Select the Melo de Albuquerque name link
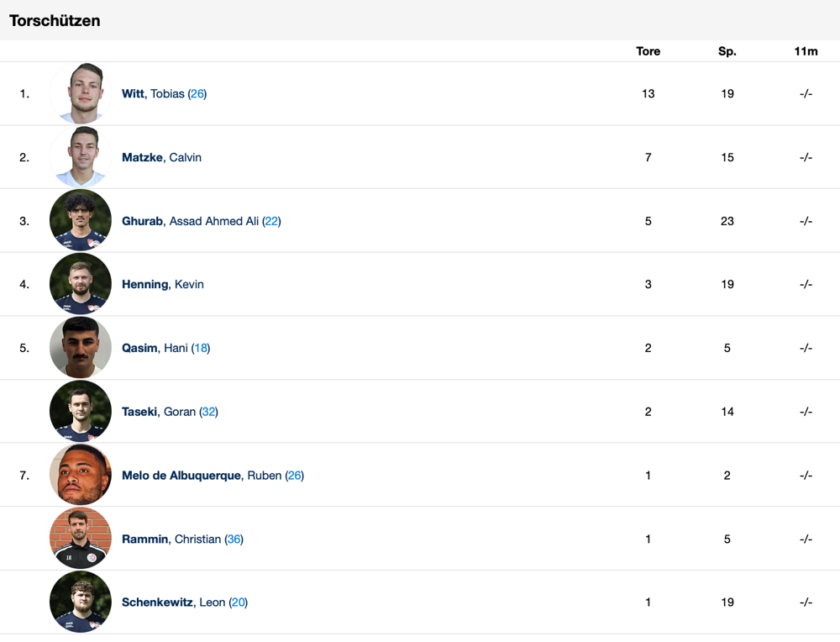 coord(181,476)
